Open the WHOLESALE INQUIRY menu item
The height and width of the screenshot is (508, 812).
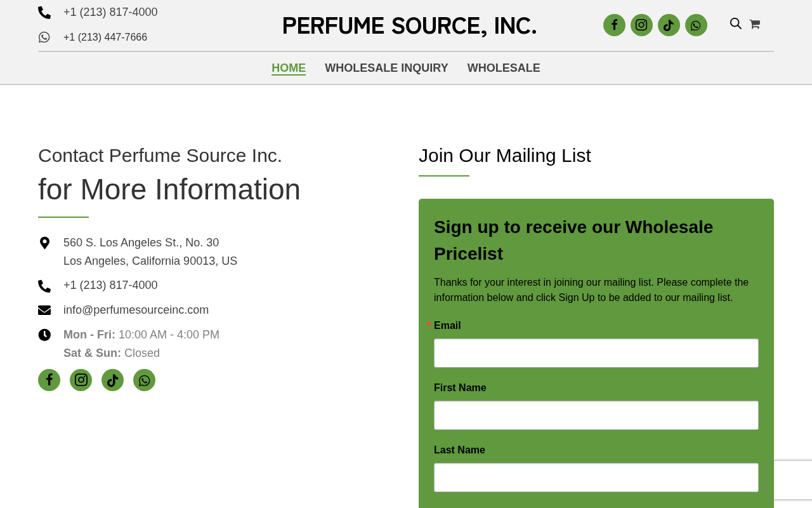coord(386,68)
